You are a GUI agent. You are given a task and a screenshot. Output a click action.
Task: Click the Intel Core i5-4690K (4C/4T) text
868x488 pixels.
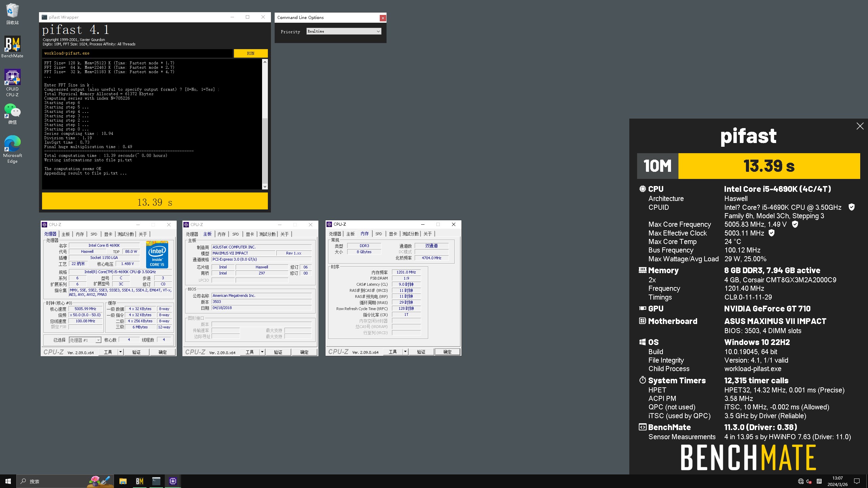click(777, 189)
